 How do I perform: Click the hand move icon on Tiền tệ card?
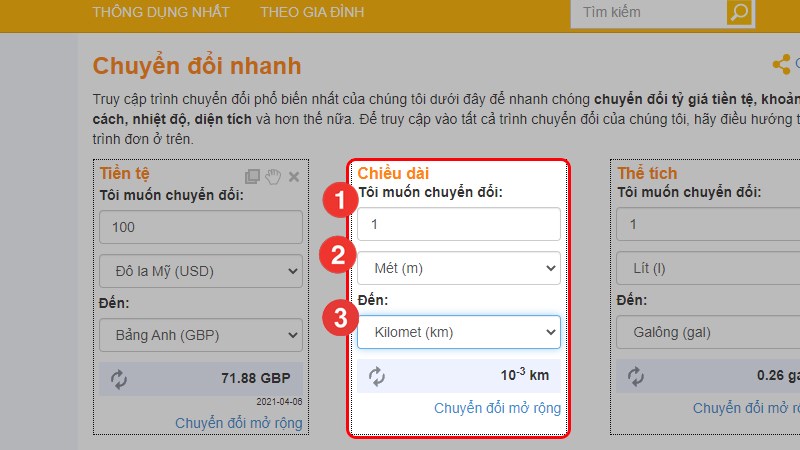tap(273, 176)
